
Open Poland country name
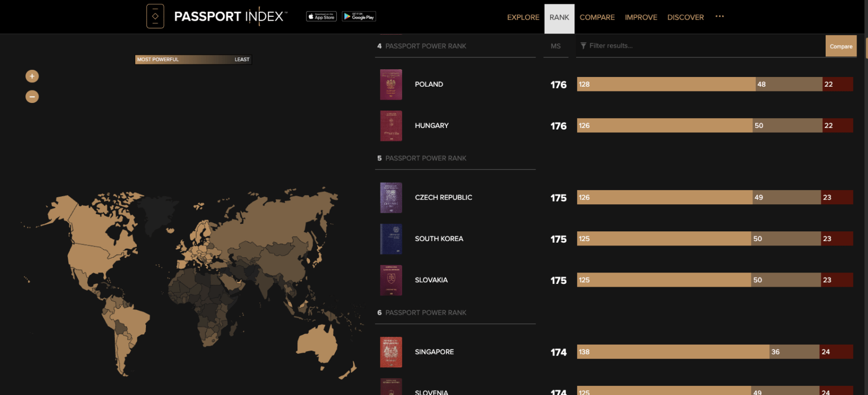429,85
